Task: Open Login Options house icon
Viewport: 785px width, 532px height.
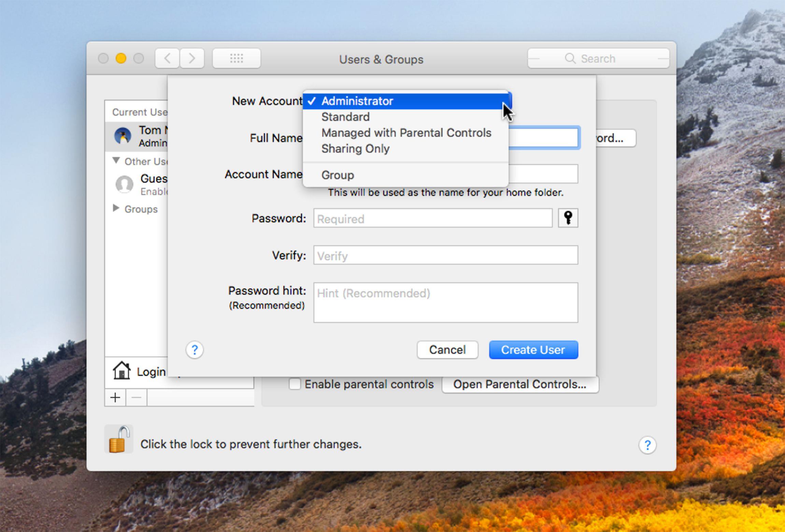Action: (x=122, y=371)
